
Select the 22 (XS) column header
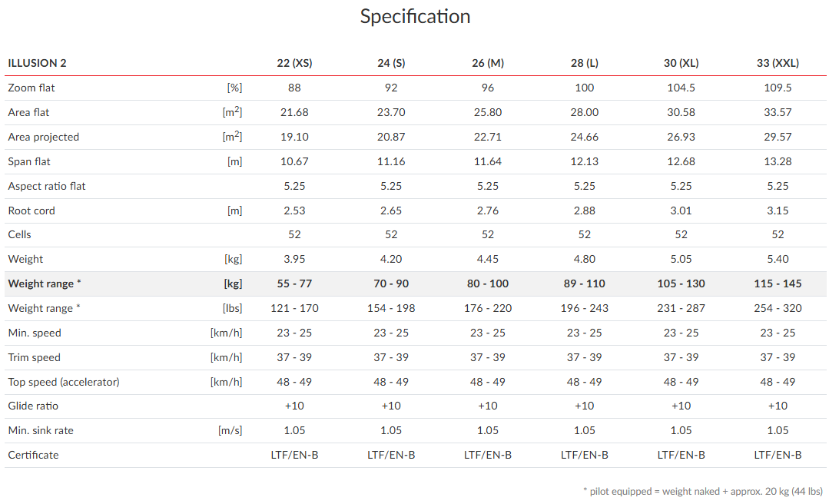(294, 63)
